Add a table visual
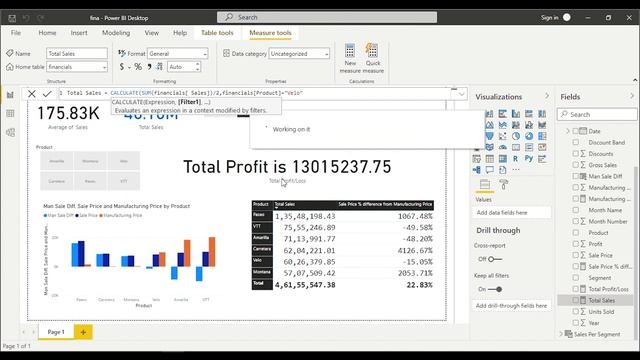The height and width of the screenshot is (360, 640). [x=489, y=158]
